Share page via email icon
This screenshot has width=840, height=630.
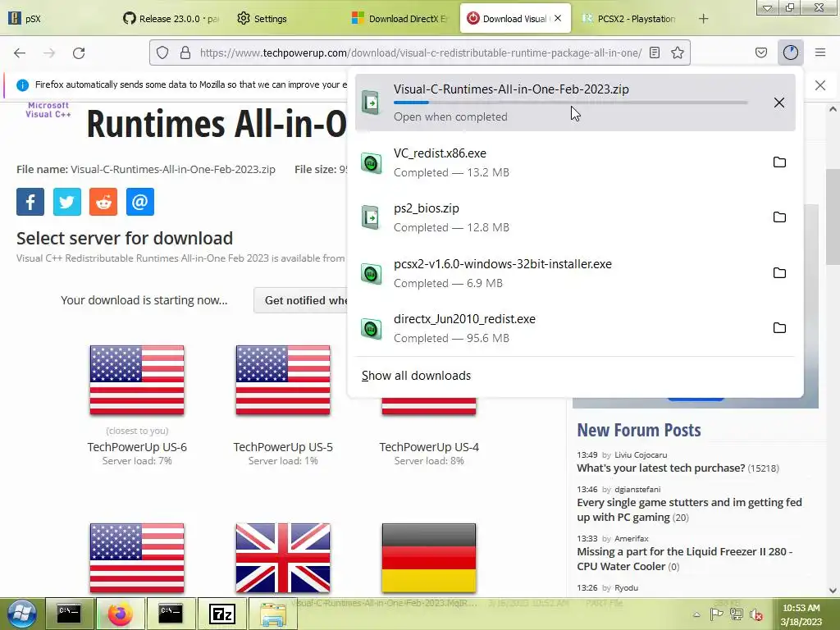coord(140,202)
